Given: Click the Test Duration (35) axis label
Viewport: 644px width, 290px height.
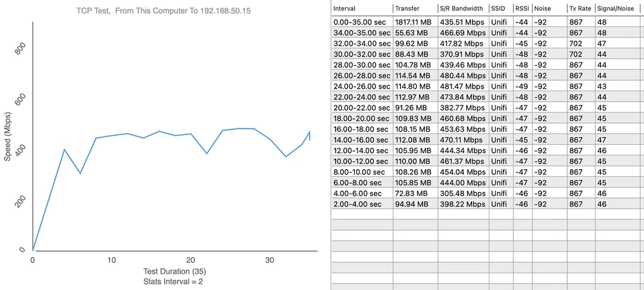Looking at the screenshot, I should tap(173, 271).
